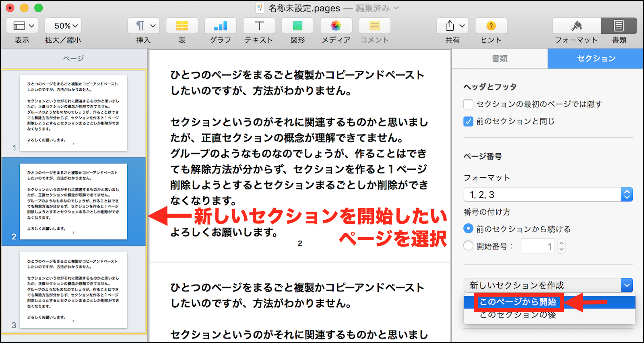This screenshot has width=644, height=343.
Task: Open the title dropdown arrow beside 編集済み
Action: pyautogui.click(x=396, y=8)
